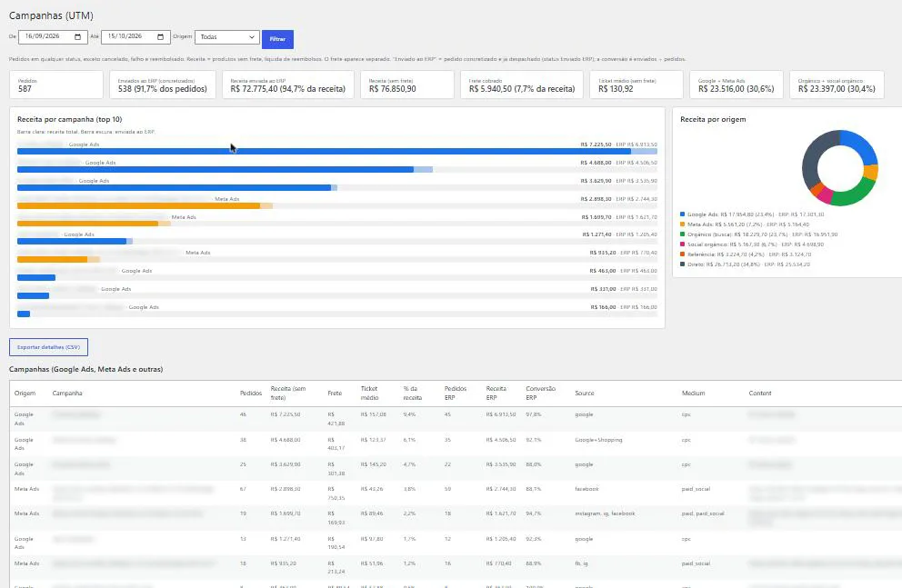The width and height of the screenshot is (902, 588).
Task: Click the Receita enviada ao ERP R$ 72.775,40 card
Action: [x=288, y=85]
